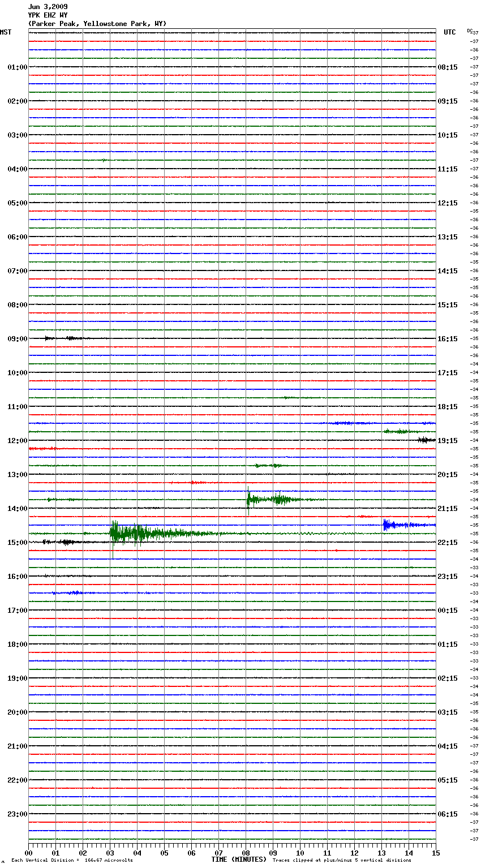The height and width of the screenshot is (868, 481).
Task: Click the '23:00' MST hour label
Action: tap(18, 814)
